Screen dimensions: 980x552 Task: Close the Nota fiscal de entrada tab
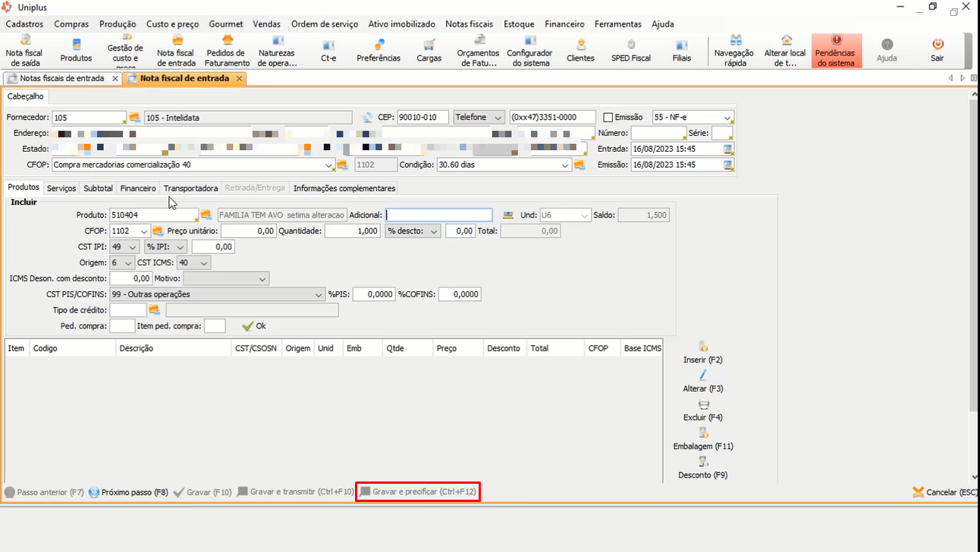pos(239,78)
